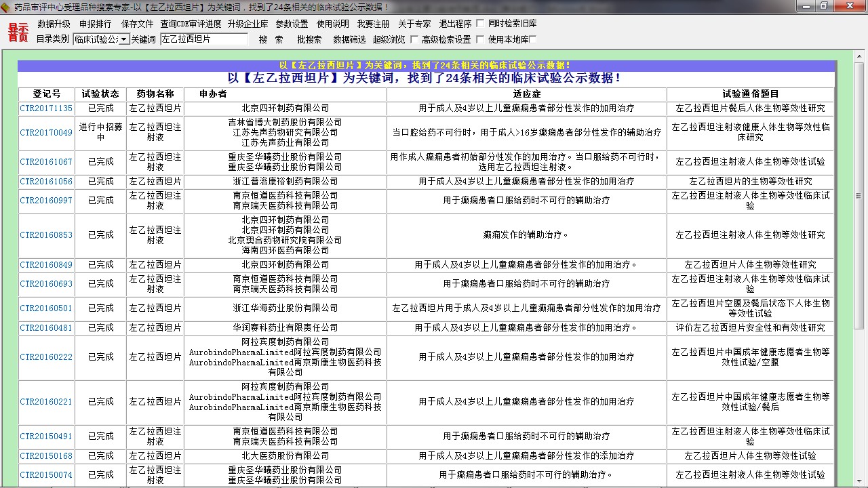Open link CTR20150168

coord(46,456)
